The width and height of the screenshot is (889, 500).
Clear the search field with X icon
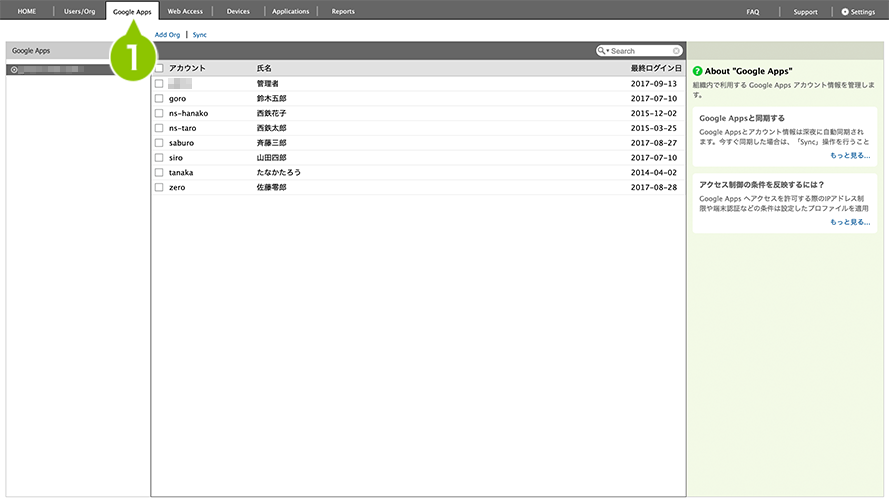(676, 51)
